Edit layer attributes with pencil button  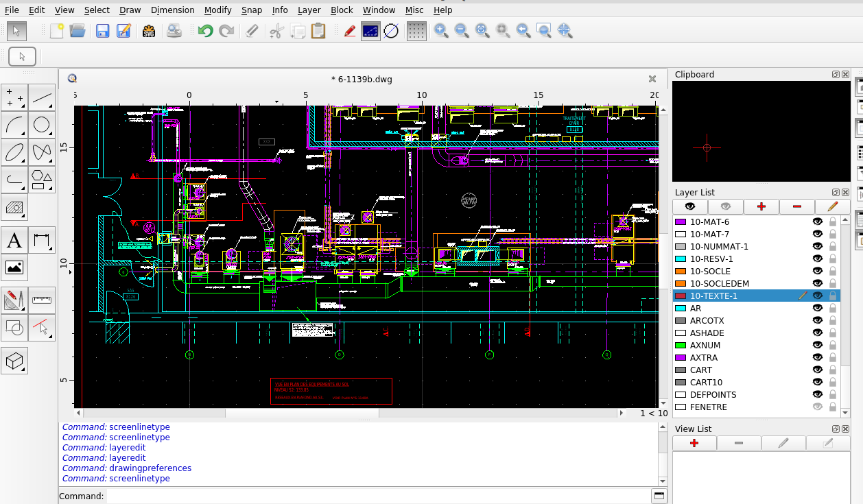click(833, 206)
